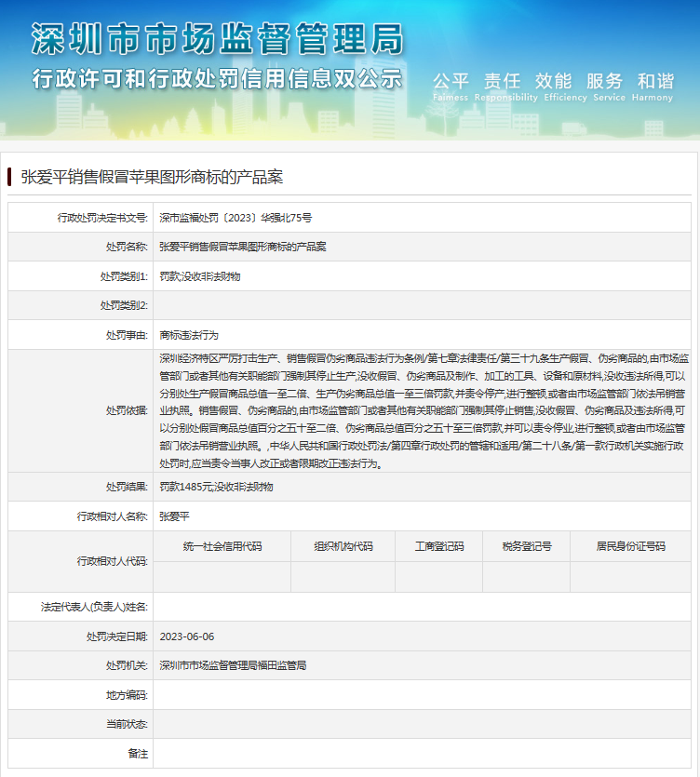Click the 当前状态 label
Image resolution: width=700 pixels, height=777 pixels.
click(127, 724)
